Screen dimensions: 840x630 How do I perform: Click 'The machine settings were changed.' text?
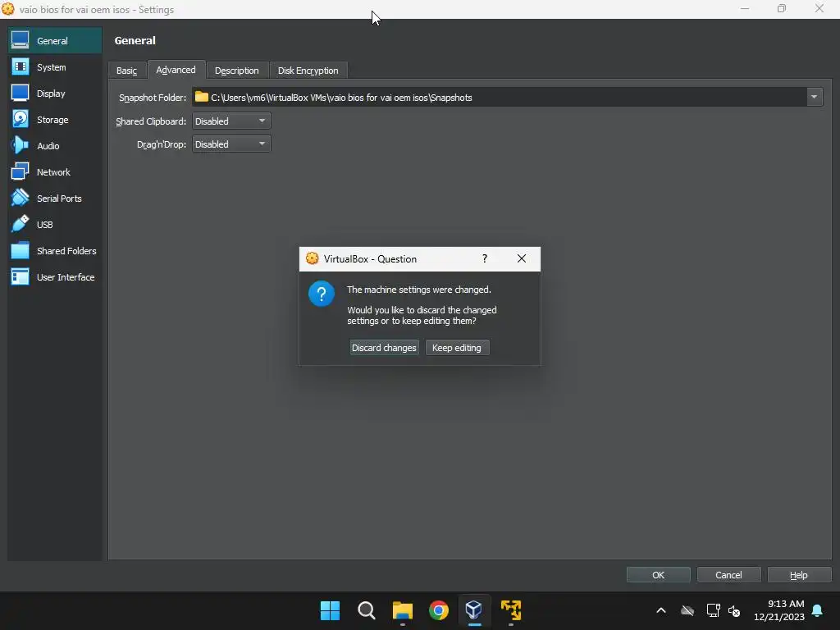pos(419,290)
